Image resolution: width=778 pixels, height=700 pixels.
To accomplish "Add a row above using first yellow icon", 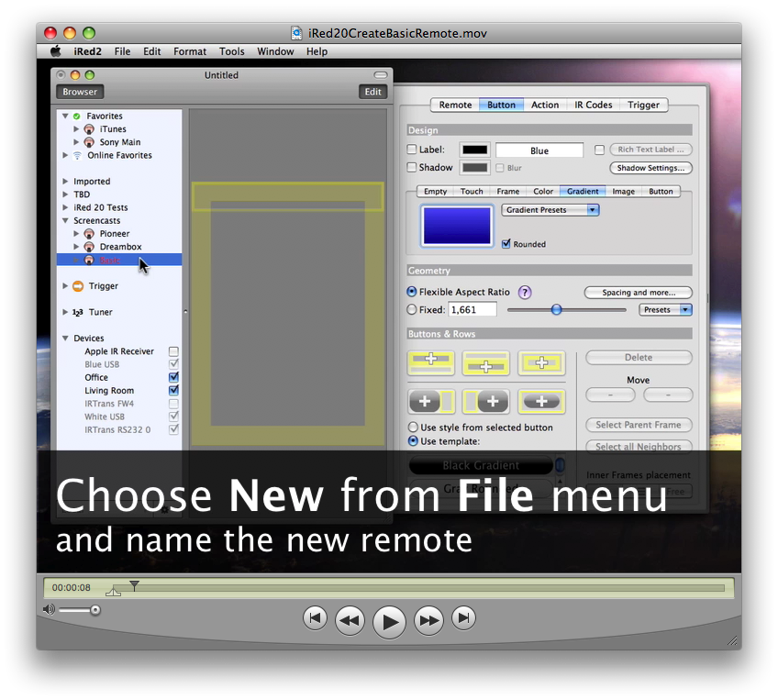I will (430, 362).
